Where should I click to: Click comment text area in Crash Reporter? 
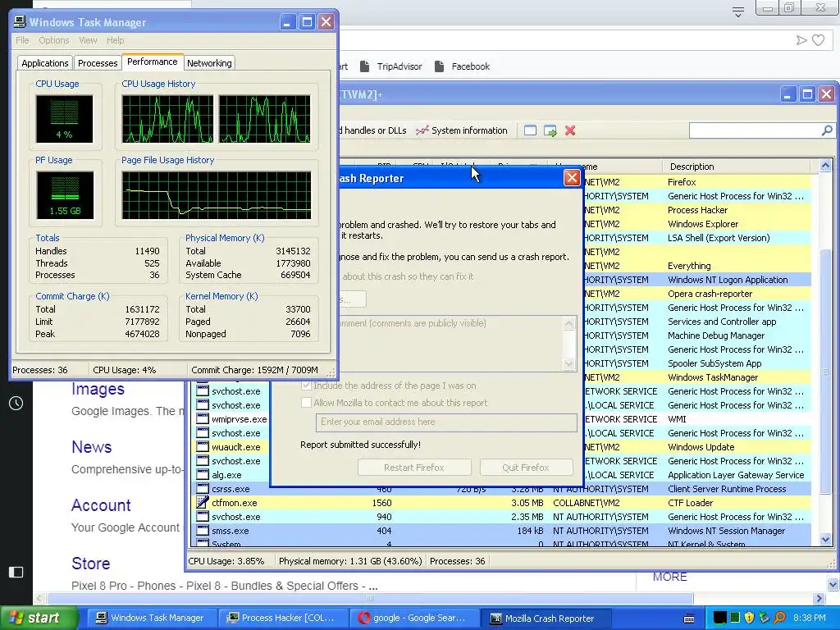coord(450,344)
